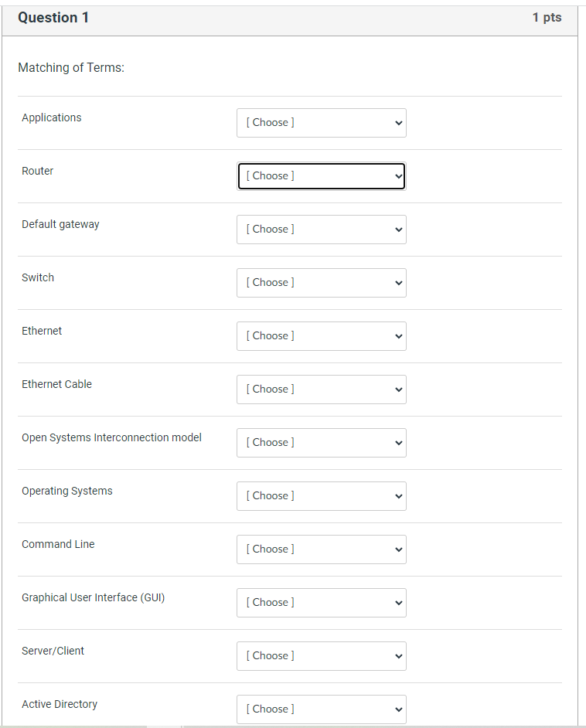The width and height of the screenshot is (586, 728).
Task: Open the Default gateway answer dropdown
Action: pyautogui.click(x=321, y=229)
